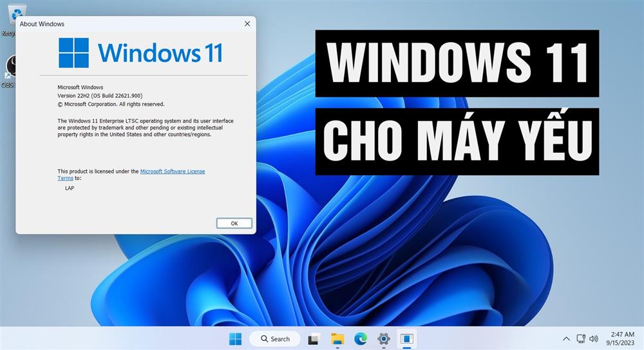Open Settings gear on the taskbar
This screenshot has height=350, width=644.
pyautogui.click(x=384, y=339)
